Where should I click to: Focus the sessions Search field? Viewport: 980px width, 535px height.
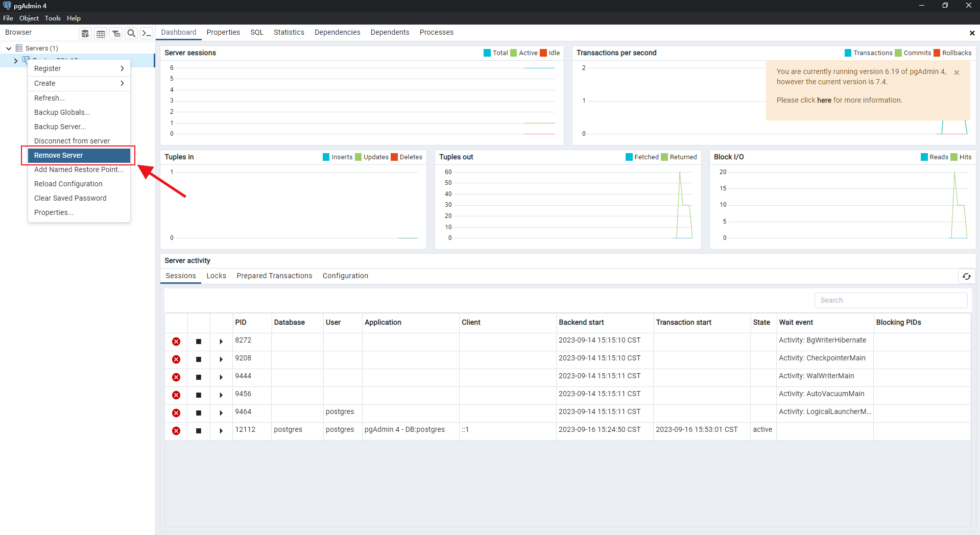[891, 300]
